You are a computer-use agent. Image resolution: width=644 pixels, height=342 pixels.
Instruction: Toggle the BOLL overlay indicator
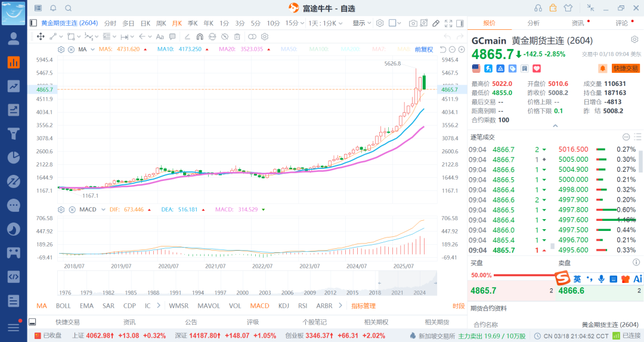tap(63, 306)
